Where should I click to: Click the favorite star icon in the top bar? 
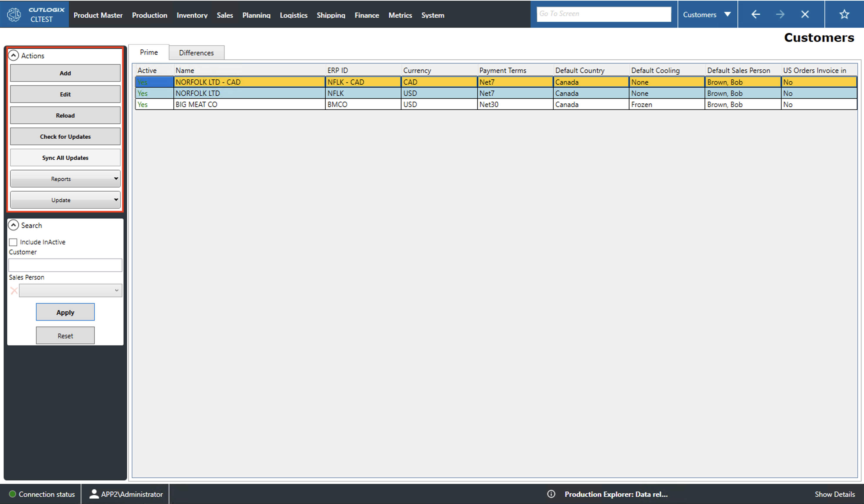[844, 14]
